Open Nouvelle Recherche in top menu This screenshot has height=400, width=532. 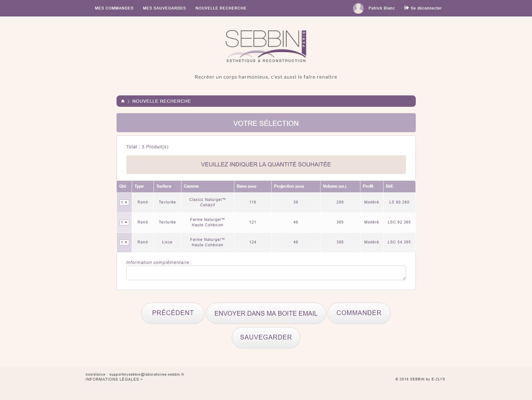pos(221,8)
